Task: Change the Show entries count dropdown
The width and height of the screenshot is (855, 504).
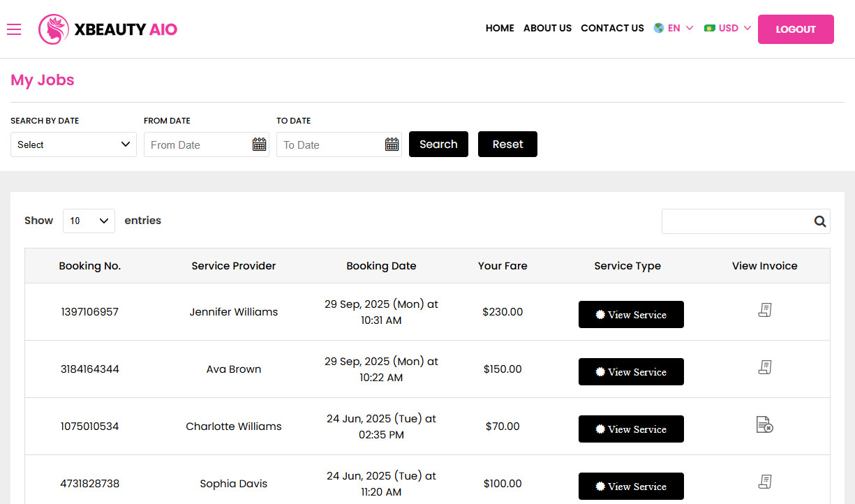Action: (89, 221)
